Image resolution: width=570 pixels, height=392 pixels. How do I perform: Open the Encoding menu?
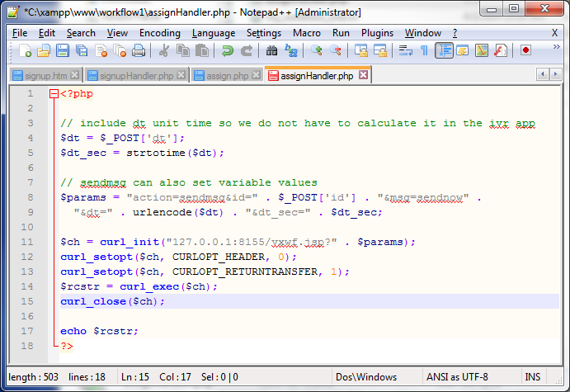pos(159,32)
